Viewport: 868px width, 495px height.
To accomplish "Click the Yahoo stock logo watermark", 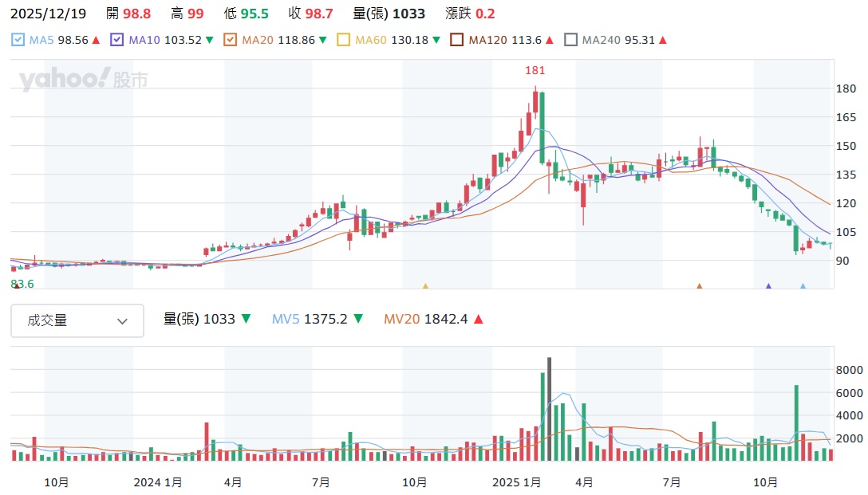I will pyautogui.click(x=84, y=79).
